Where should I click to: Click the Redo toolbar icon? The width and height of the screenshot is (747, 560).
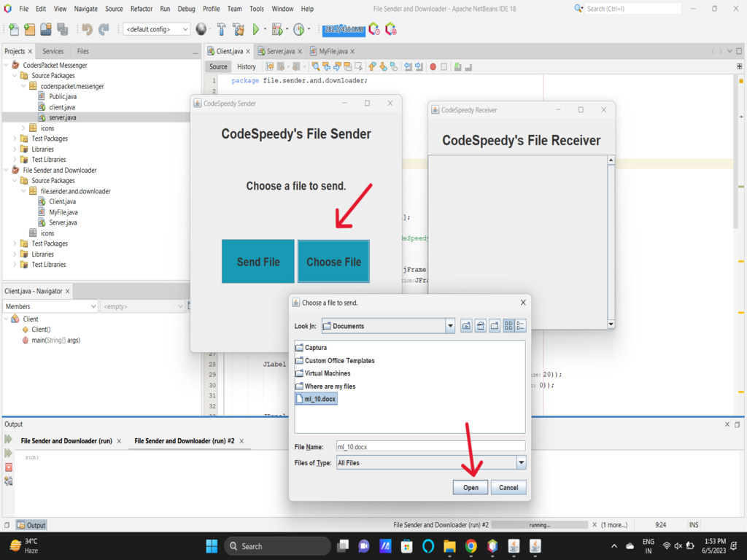[104, 29]
